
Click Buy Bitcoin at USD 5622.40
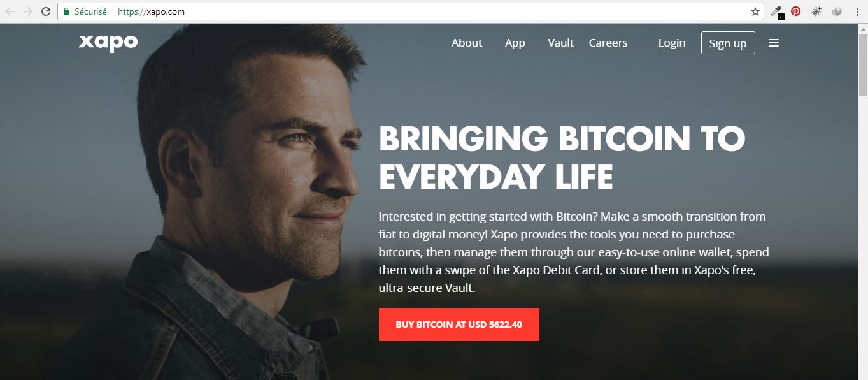(459, 325)
